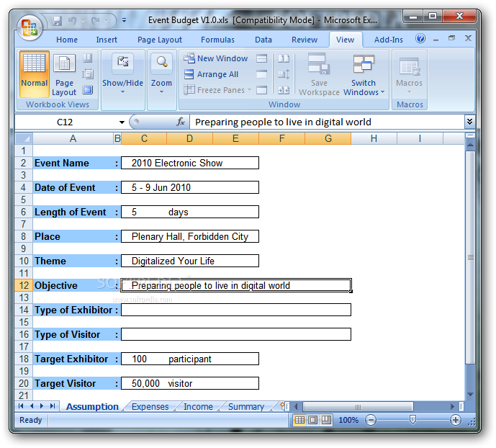Open the Customize Quick Access Toolbar arrow
This screenshot has width=496, height=448.
coord(125,21)
